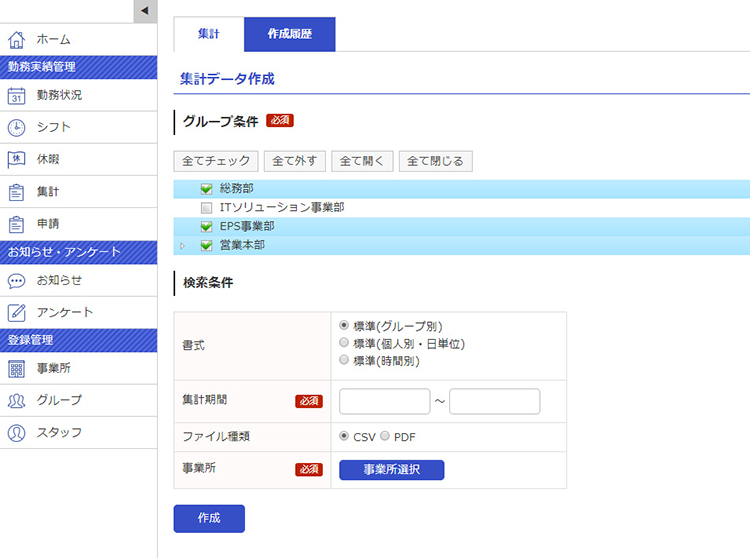Image resolution: width=750 pixels, height=558 pixels.
Task: Click the 全て閉じる button
Action: 436,161
